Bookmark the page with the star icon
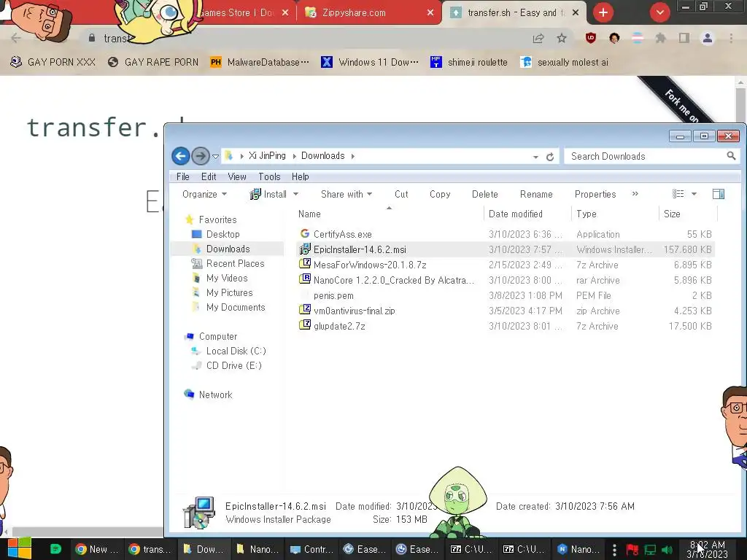 562,39
